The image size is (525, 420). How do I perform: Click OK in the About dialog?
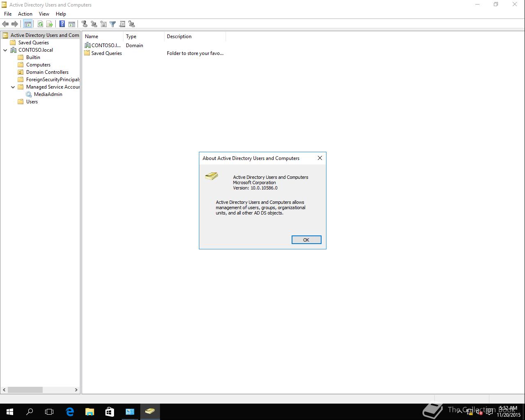(x=306, y=240)
